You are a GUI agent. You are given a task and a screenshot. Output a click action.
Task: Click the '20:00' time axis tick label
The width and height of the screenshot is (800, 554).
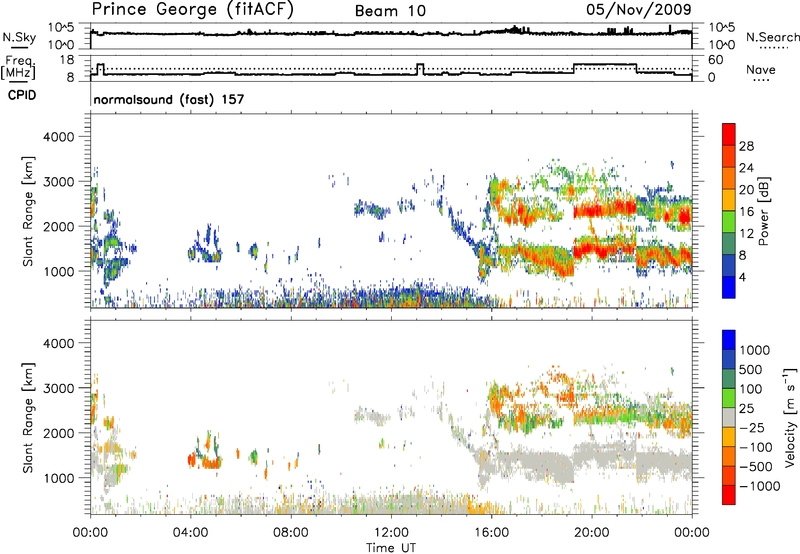[x=591, y=533]
